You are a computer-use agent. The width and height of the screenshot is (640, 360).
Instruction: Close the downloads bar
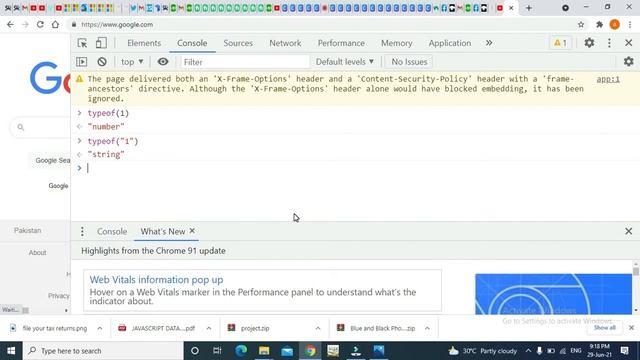pos(631,328)
